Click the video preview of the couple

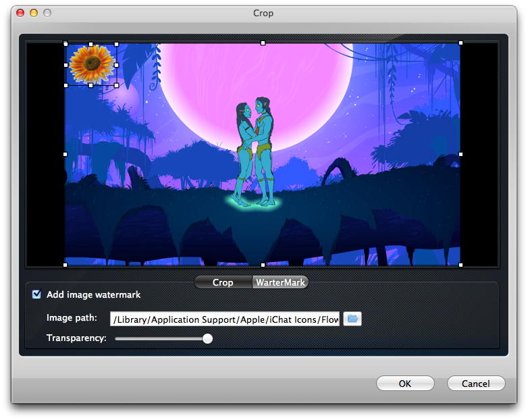click(263, 154)
